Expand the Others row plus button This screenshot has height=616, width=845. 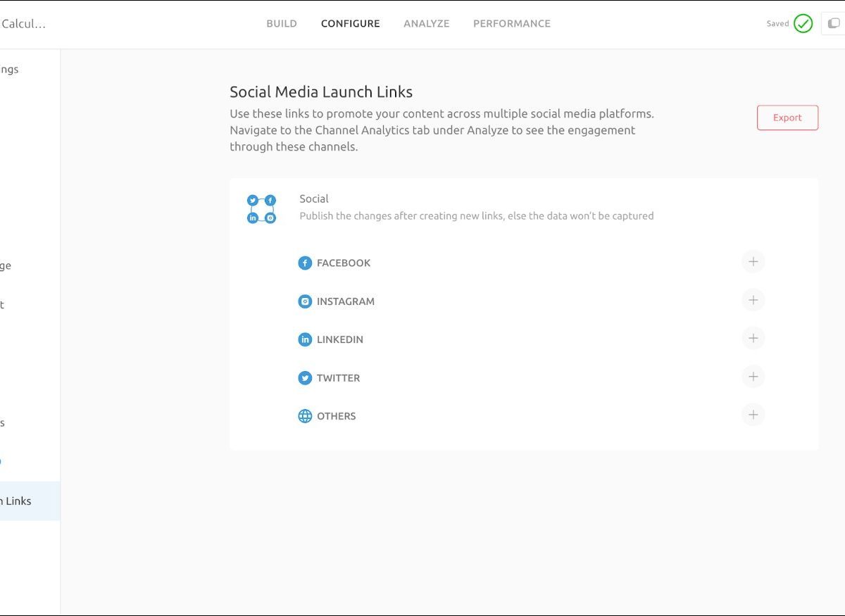pyautogui.click(x=753, y=415)
